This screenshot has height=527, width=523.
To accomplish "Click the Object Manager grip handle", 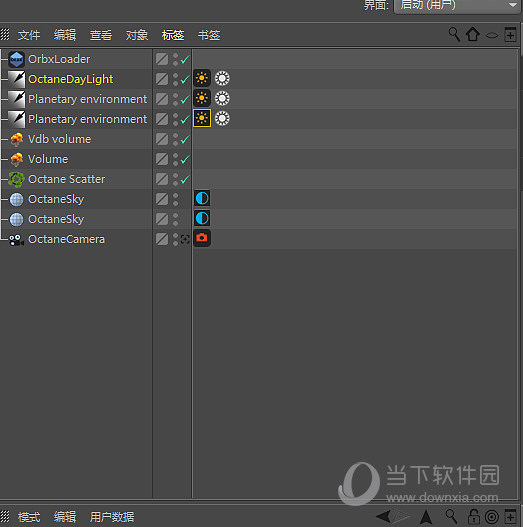I will coord(5,34).
